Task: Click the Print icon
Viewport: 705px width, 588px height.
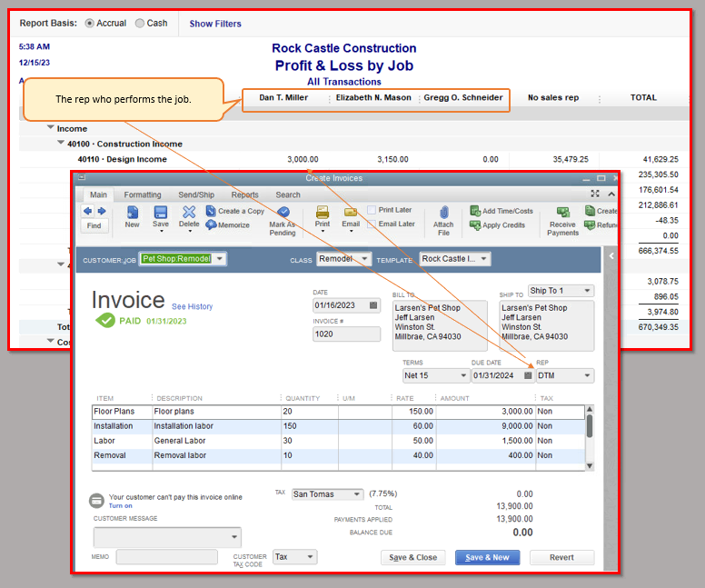Action: [323, 212]
